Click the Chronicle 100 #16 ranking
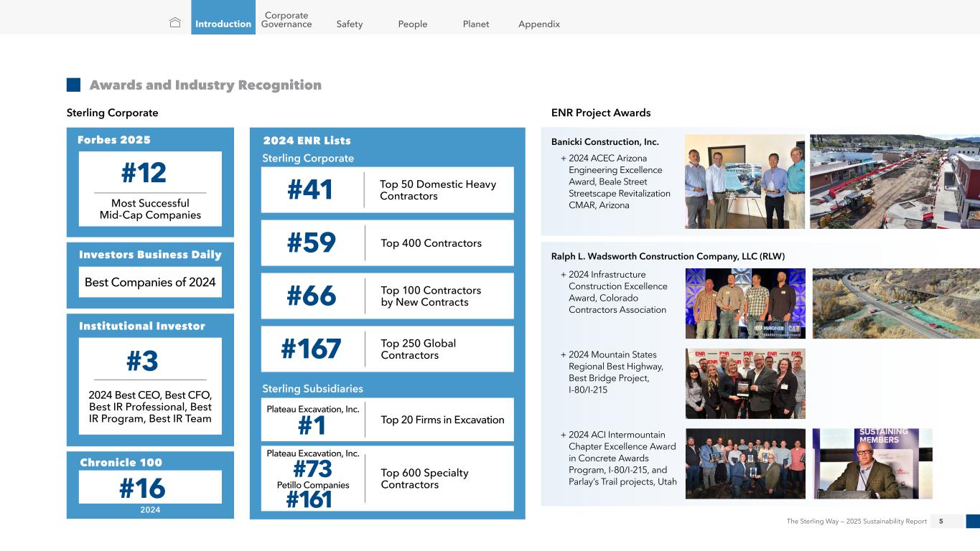Viewport: 980px width, 551px height. click(x=150, y=488)
